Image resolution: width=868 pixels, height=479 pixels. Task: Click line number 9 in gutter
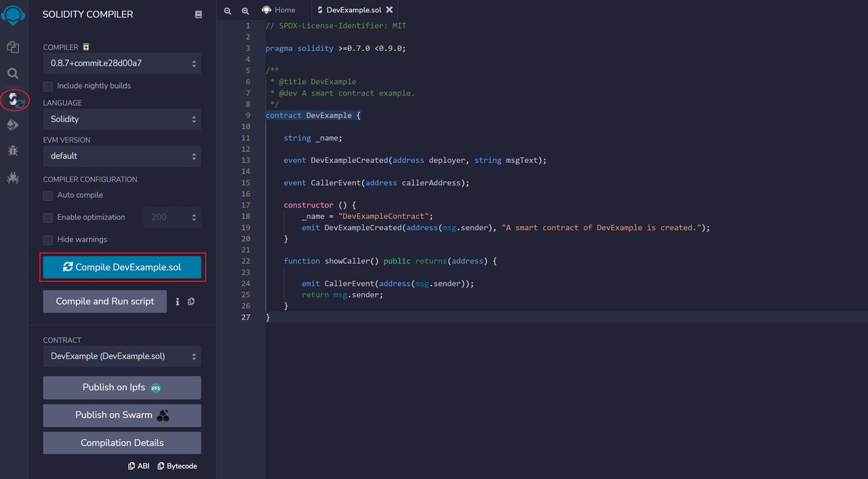pos(248,115)
